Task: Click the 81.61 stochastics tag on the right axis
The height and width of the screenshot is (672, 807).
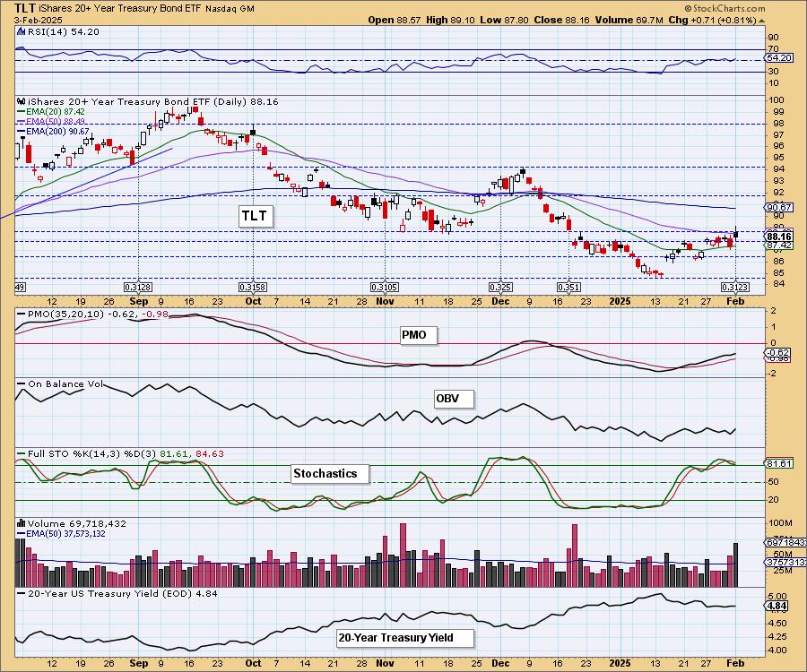Action: (x=778, y=464)
